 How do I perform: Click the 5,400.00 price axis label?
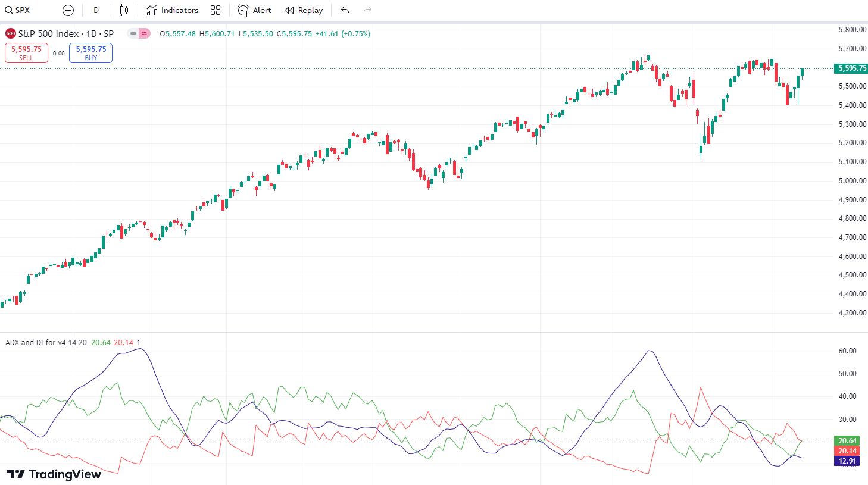click(852, 105)
